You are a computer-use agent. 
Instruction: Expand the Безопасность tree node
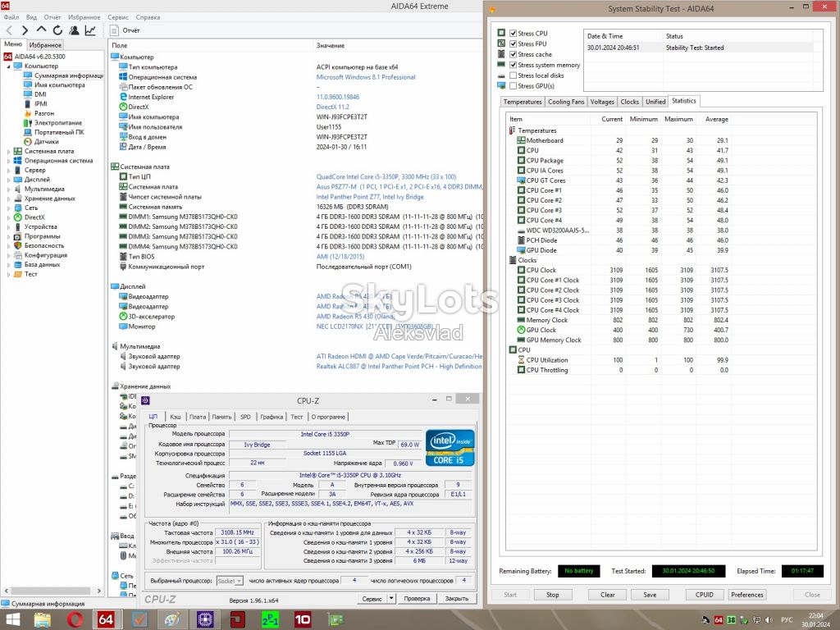[x=8, y=246]
